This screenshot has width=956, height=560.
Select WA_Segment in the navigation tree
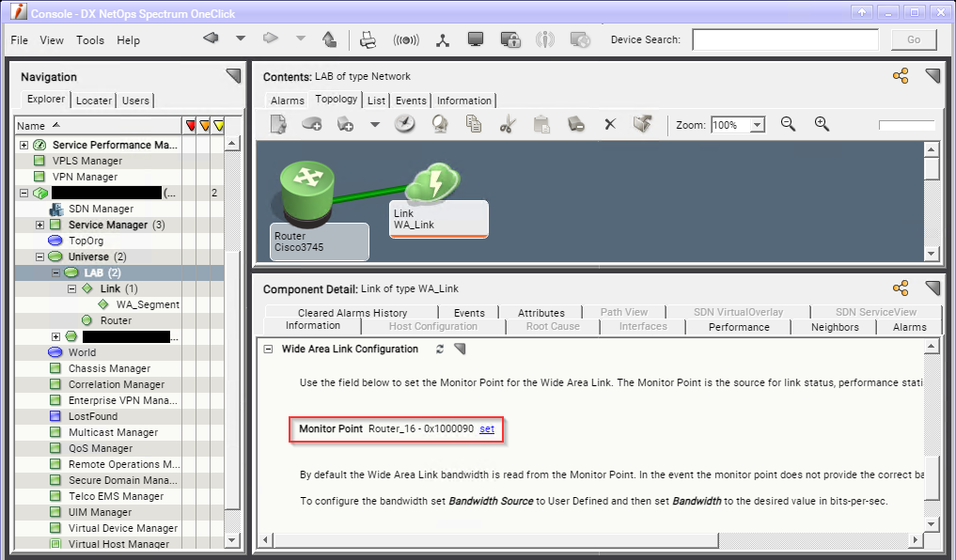[x=148, y=304]
